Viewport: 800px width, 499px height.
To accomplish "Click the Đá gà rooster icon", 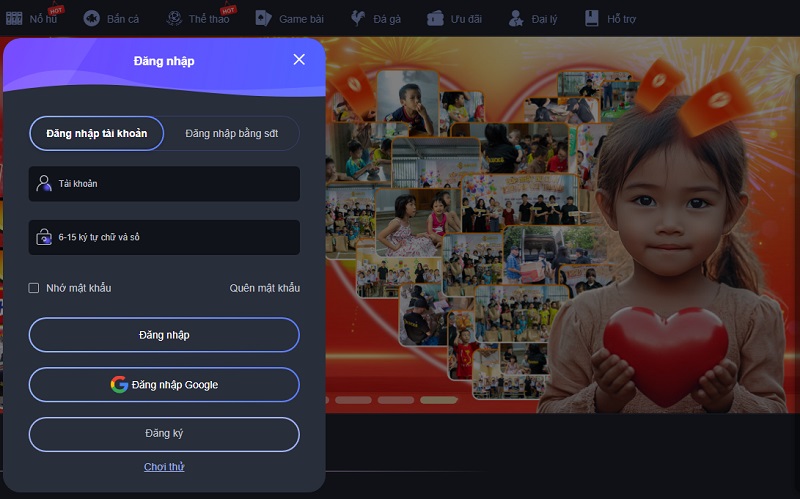I will [x=357, y=18].
